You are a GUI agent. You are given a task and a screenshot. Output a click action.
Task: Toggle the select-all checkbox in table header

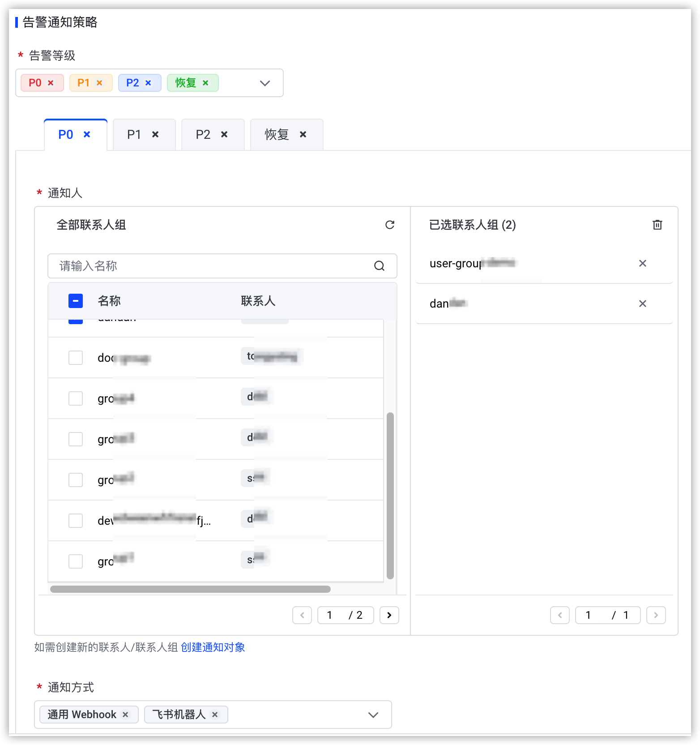pyautogui.click(x=76, y=301)
